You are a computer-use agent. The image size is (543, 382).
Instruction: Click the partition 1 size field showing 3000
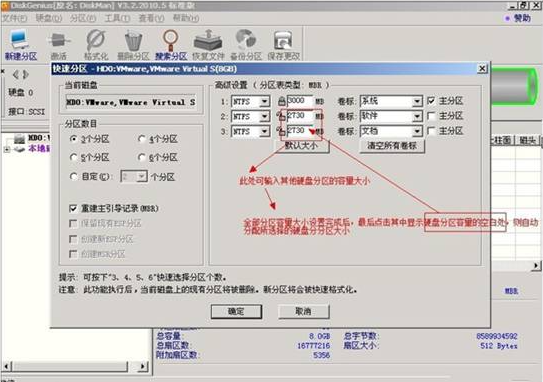point(300,101)
